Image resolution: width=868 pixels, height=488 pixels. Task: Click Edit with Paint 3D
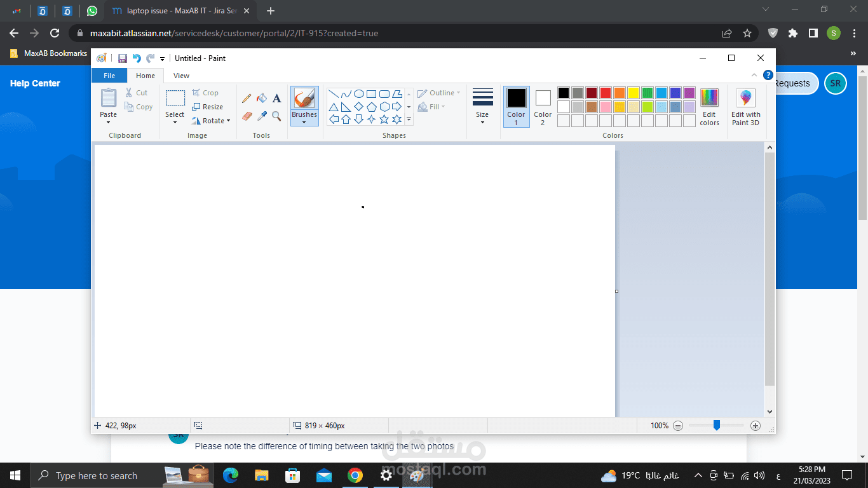coord(746,107)
